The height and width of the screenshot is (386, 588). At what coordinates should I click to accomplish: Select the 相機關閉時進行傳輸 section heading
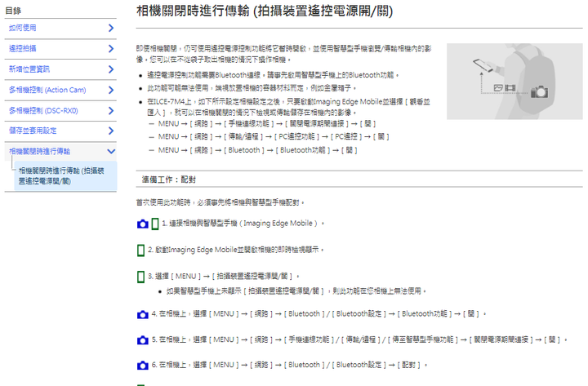40,152
